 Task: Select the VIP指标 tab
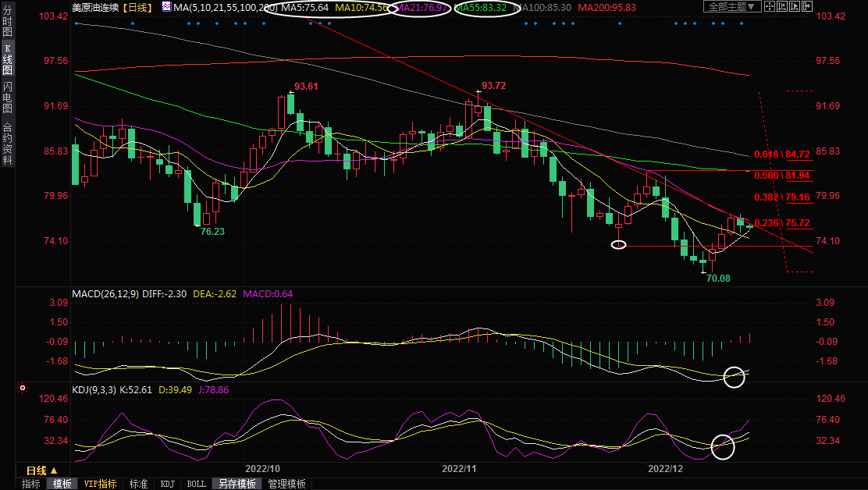pos(101,484)
